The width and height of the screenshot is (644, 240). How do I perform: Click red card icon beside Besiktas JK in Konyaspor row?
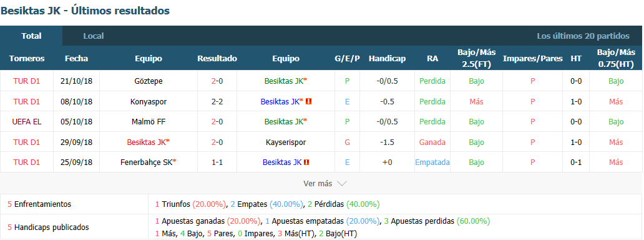pyautogui.click(x=309, y=101)
